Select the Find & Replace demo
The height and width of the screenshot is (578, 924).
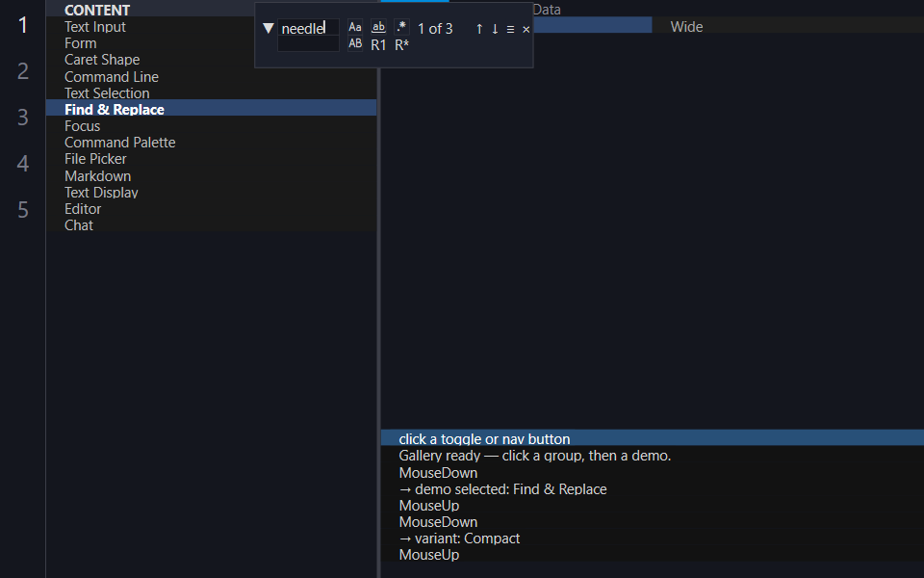pyautogui.click(x=211, y=109)
